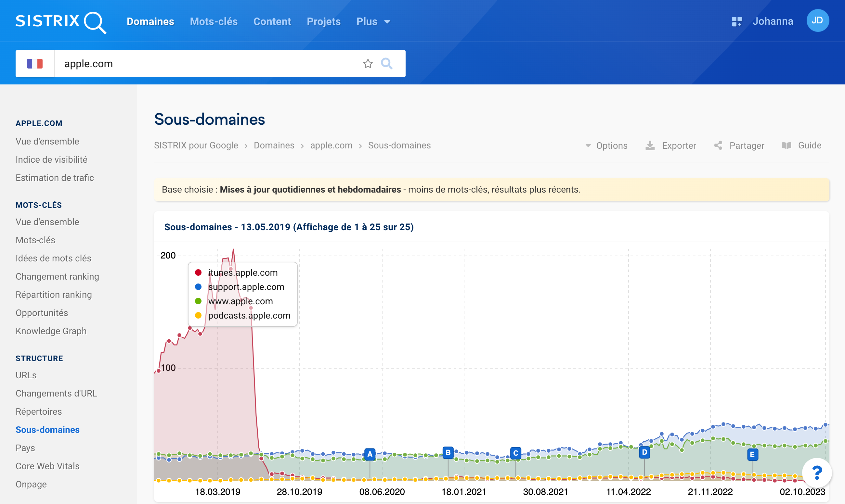
Task: Click the Johanna username
Action: pyautogui.click(x=773, y=21)
